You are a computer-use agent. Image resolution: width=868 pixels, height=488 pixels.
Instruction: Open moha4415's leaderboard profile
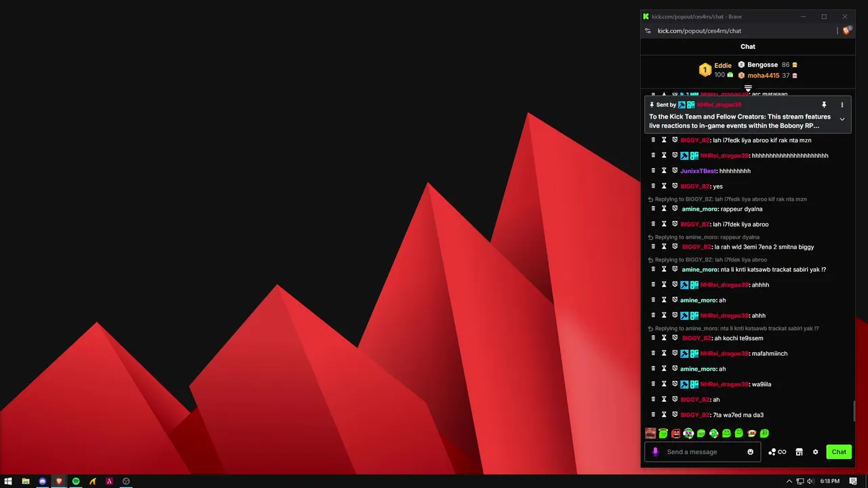tap(764, 75)
